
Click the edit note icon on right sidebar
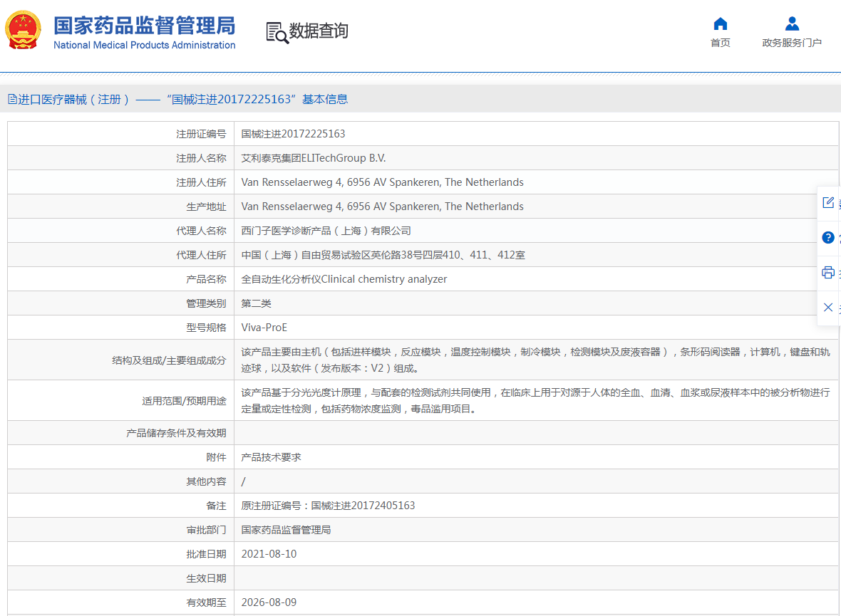tap(828, 203)
